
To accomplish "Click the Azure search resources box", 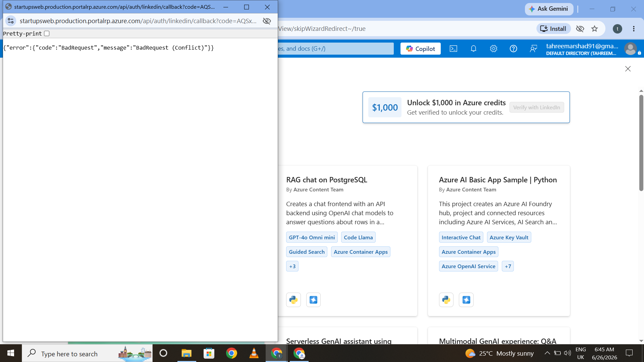I will (335, 49).
